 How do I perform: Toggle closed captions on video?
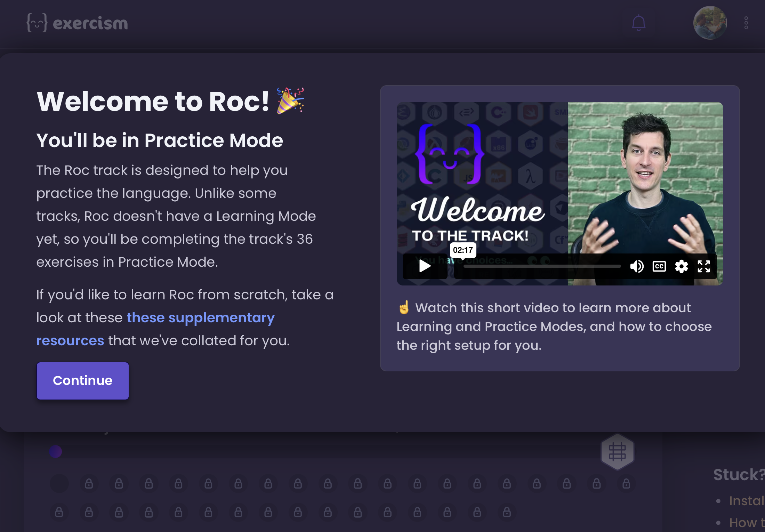pyautogui.click(x=659, y=266)
